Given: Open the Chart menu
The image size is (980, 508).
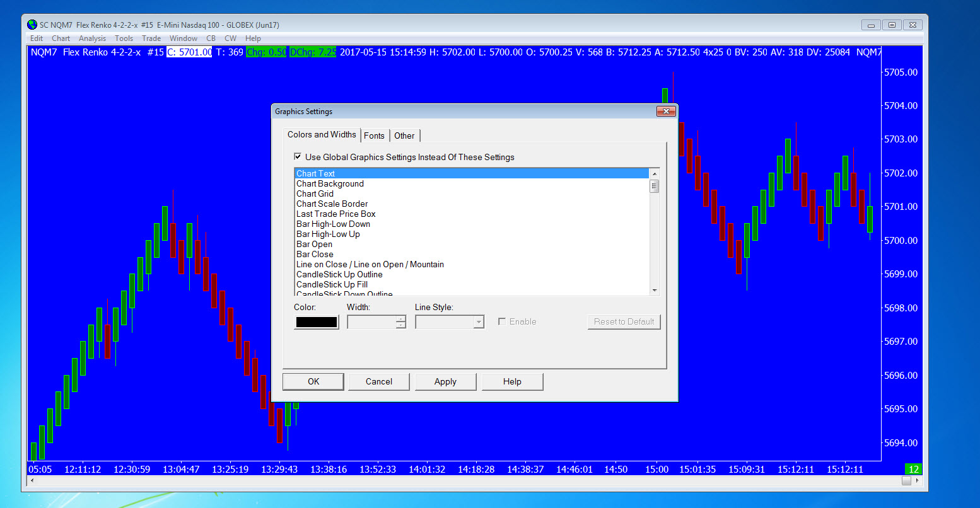Looking at the screenshot, I should [x=61, y=38].
